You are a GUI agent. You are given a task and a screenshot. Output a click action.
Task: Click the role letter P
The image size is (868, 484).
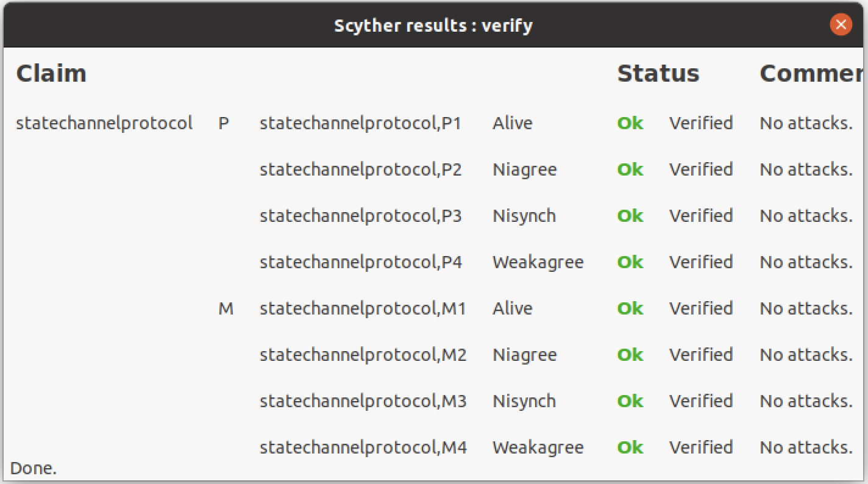click(x=224, y=123)
